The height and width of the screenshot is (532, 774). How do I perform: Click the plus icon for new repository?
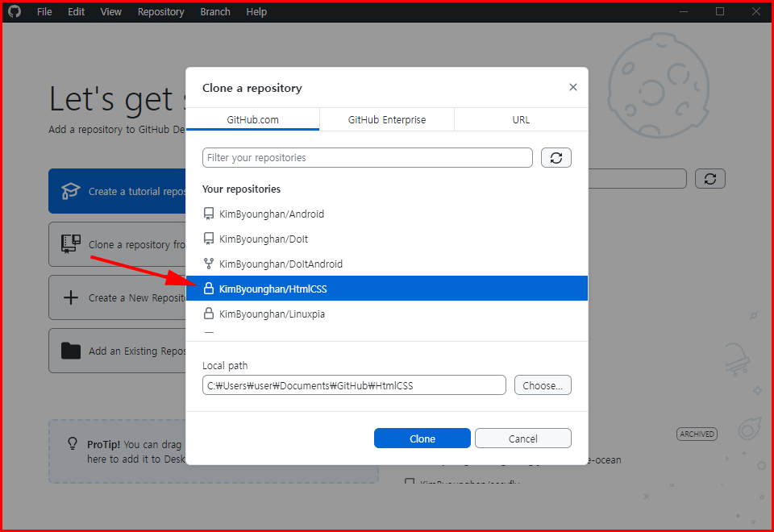(x=71, y=297)
